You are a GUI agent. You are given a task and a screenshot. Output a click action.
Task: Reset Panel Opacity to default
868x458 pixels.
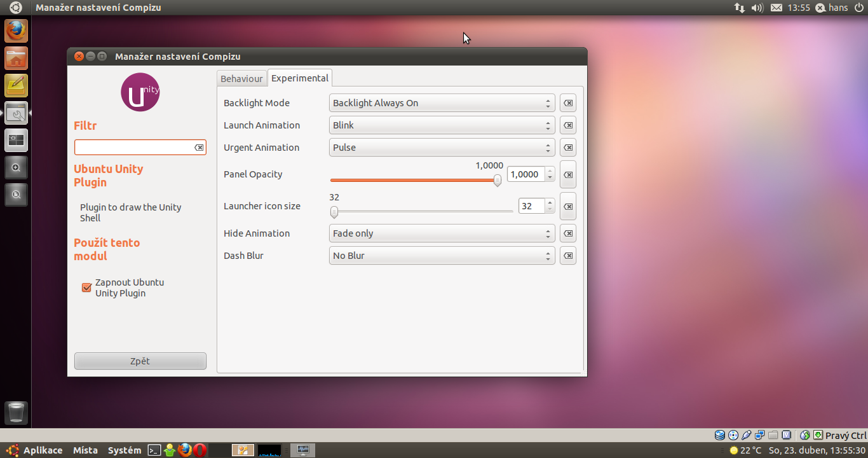tap(568, 174)
